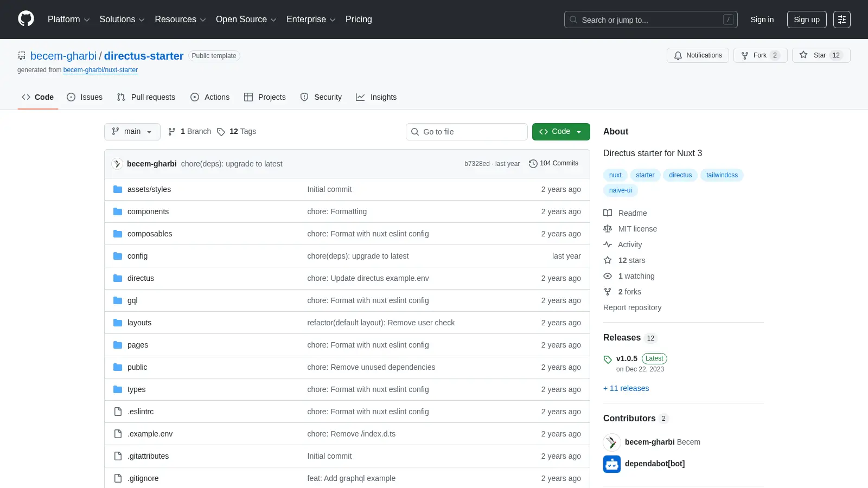Open the Security tab
The width and height of the screenshot is (868, 488).
pos(321,97)
